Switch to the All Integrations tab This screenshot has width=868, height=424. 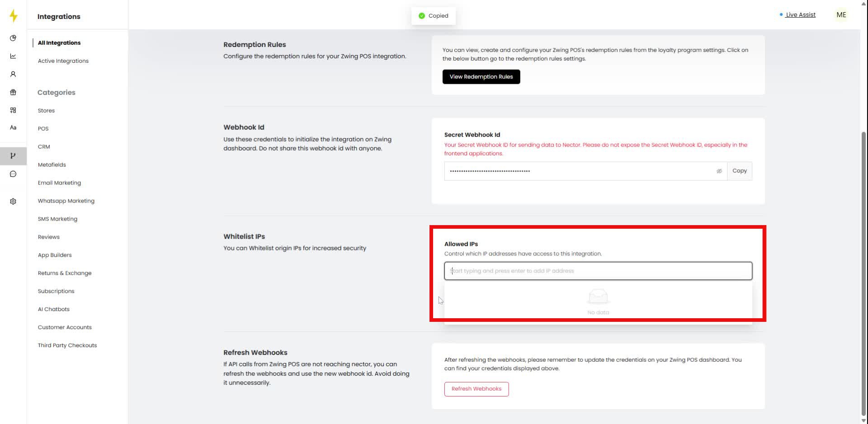(59, 42)
